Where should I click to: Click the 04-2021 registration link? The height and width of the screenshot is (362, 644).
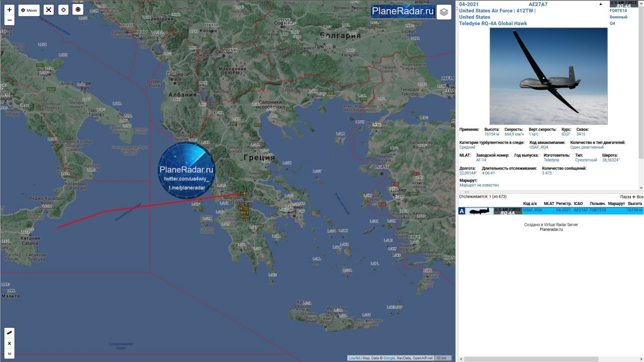(469, 4)
